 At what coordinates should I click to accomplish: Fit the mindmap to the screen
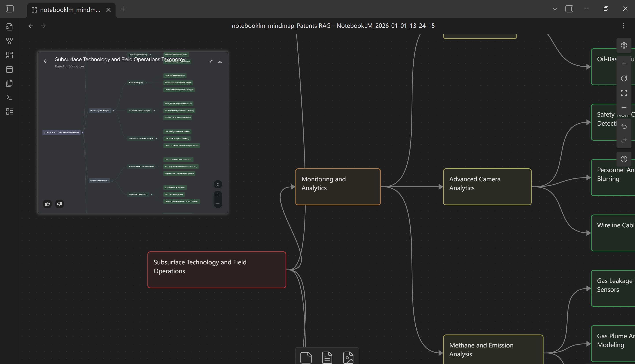click(624, 93)
